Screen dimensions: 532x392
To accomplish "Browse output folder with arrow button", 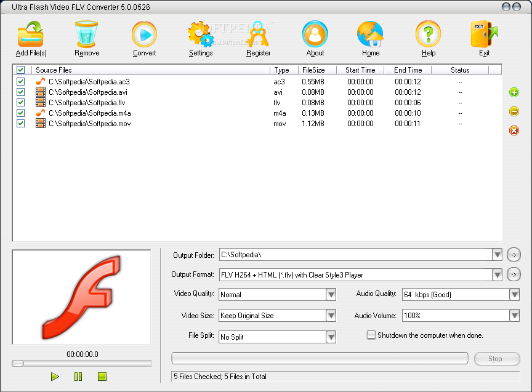I will (x=514, y=255).
